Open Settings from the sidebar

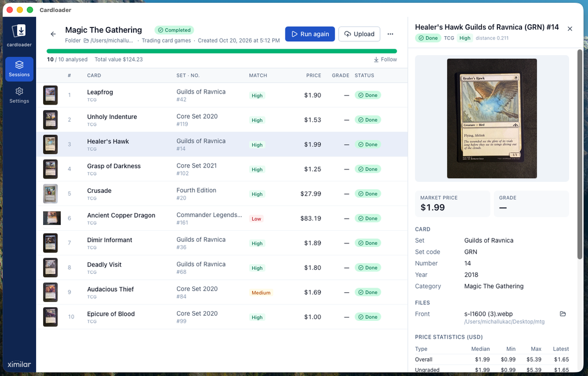point(19,95)
